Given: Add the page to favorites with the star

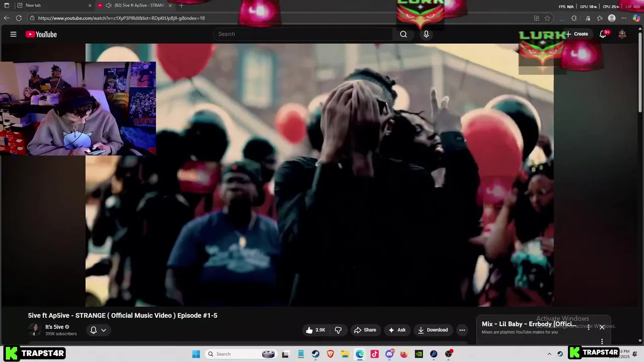Looking at the screenshot, I should (x=547, y=18).
